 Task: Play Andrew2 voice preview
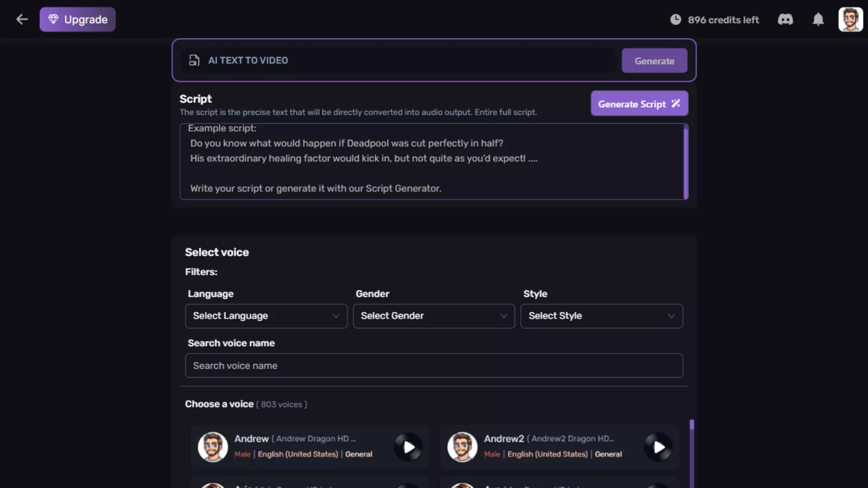coord(659,447)
